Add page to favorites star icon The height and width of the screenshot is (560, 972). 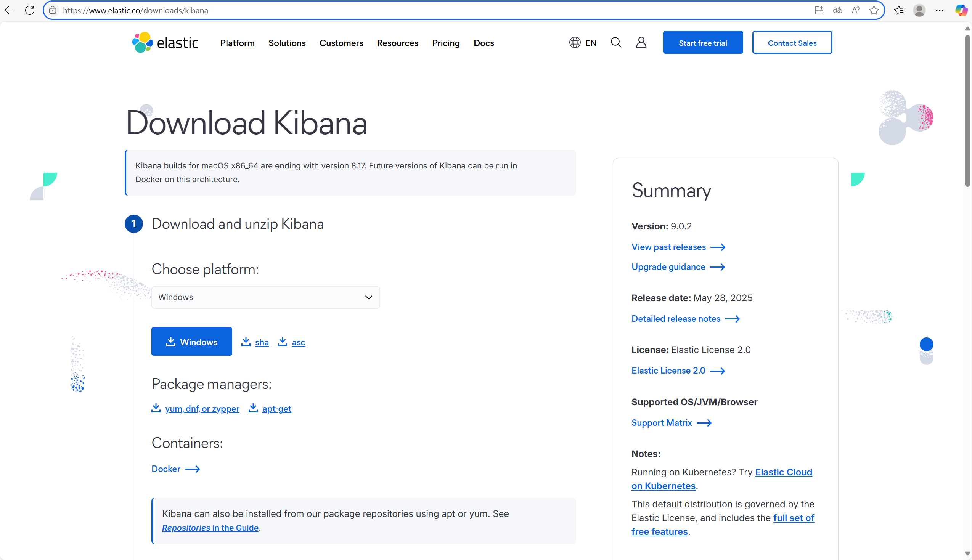(874, 10)
